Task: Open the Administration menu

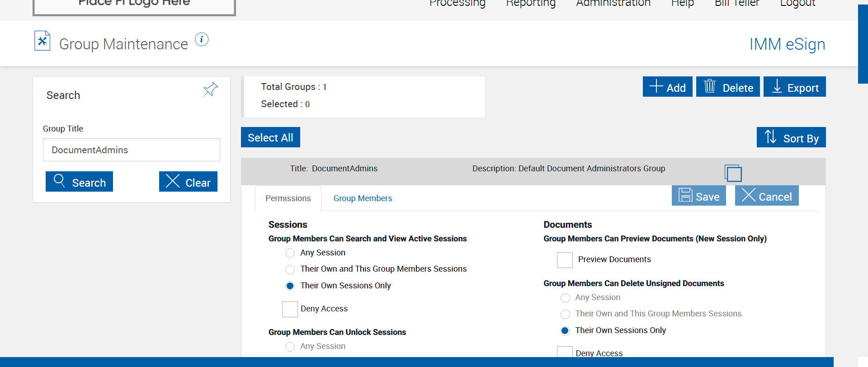Action: point(613,4)
